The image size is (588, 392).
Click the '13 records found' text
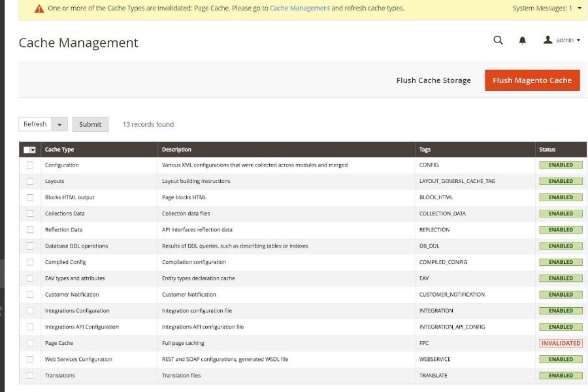148,125
